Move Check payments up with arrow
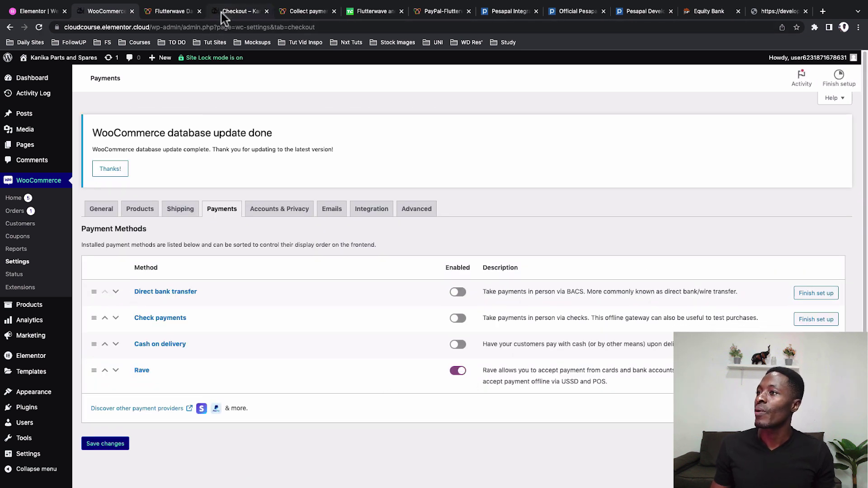868x488 pixels. coord(105,318)
